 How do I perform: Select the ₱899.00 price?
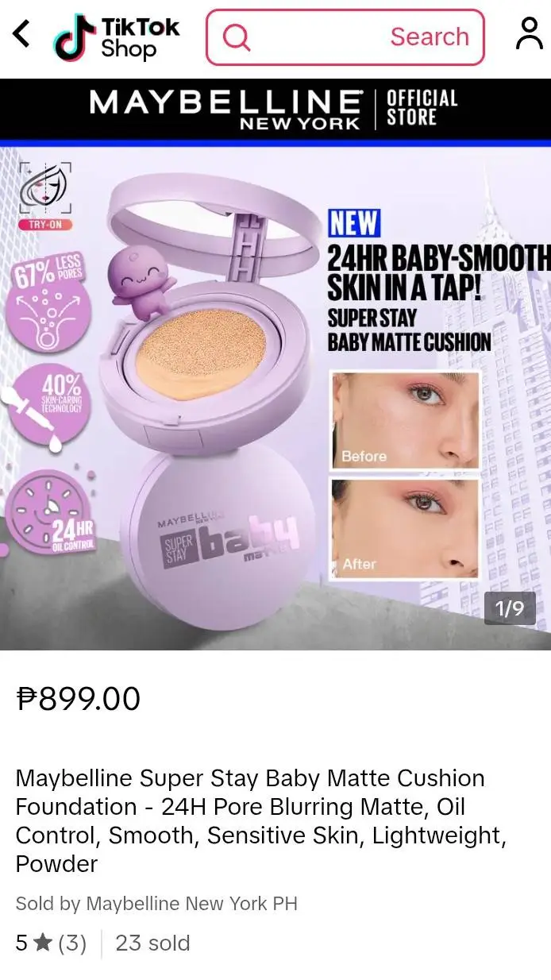point(79,699)
